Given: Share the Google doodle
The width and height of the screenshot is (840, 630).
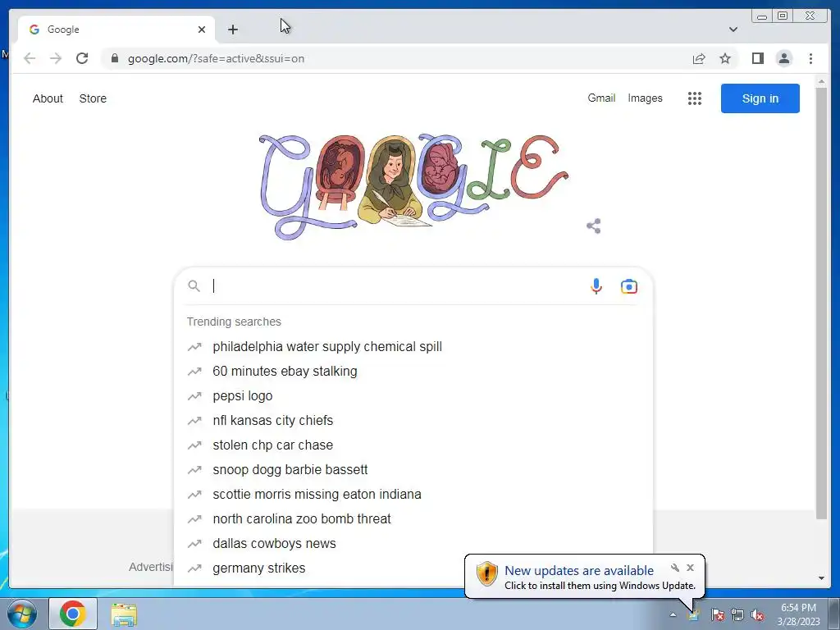Looking at the screenshot, I should pyautogui.click(x=594, y=226).
